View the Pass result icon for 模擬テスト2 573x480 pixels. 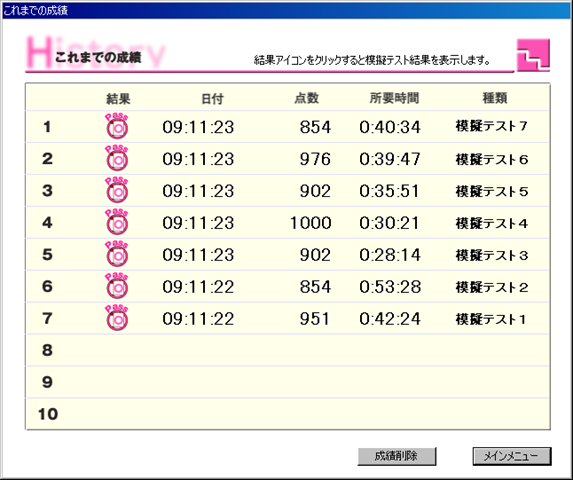point(117,286)
